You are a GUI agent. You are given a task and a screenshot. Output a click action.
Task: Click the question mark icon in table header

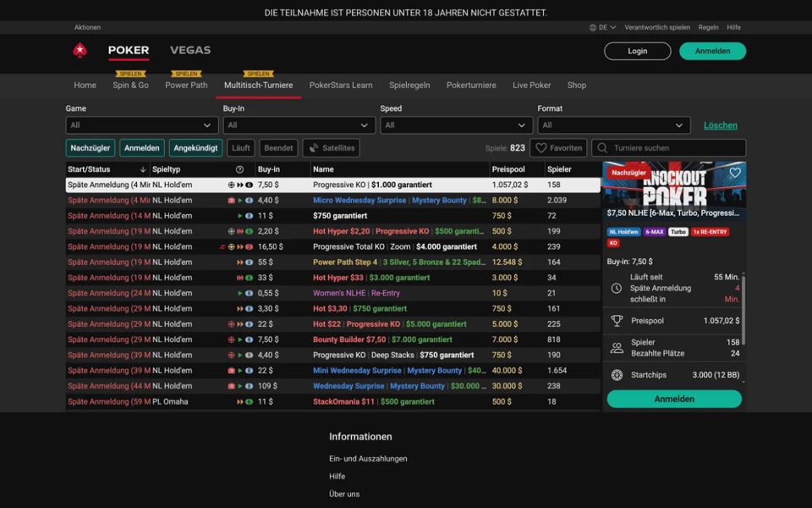[239, 169]
